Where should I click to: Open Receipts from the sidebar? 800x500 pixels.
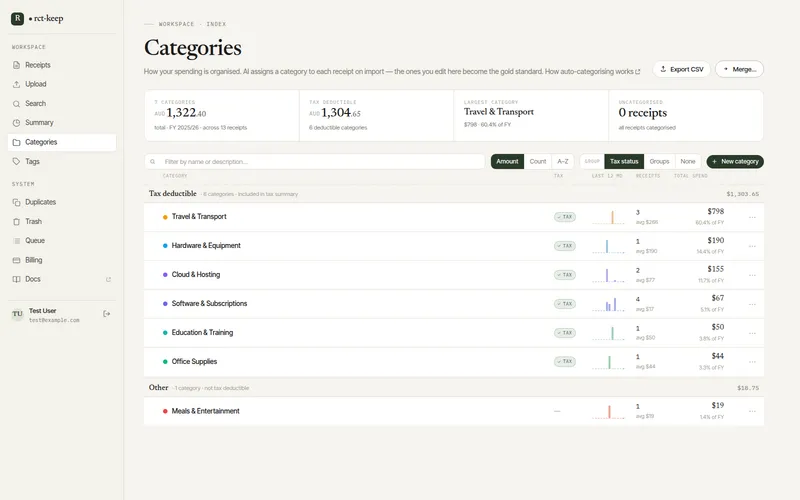pyautogui.click(x=62, y=65)
